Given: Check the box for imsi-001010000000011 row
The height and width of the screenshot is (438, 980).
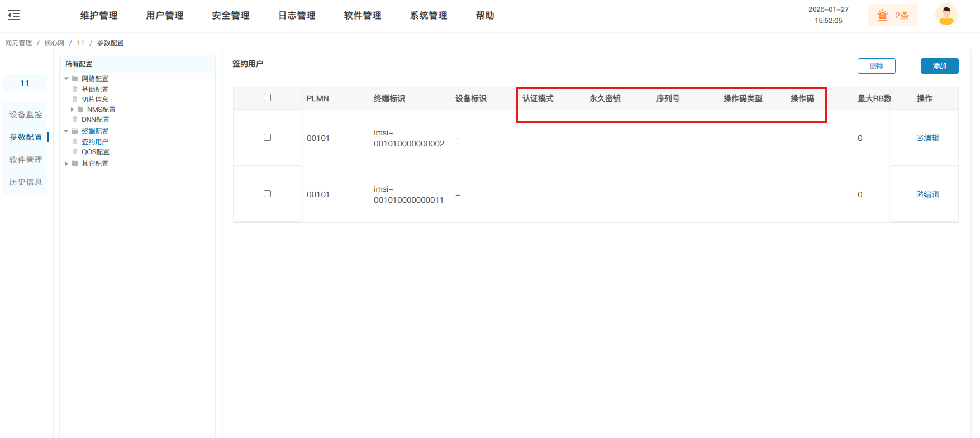Looking at the screenshot, I should 267,194.
